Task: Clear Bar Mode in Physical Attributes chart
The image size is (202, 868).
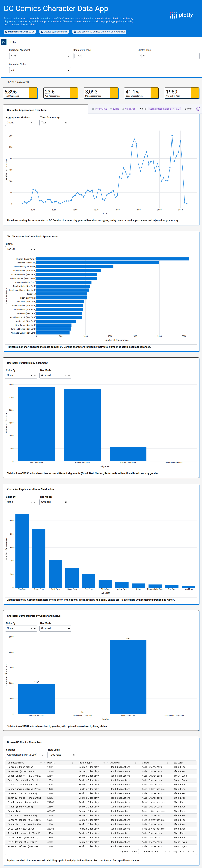Action: coord(66,502)
